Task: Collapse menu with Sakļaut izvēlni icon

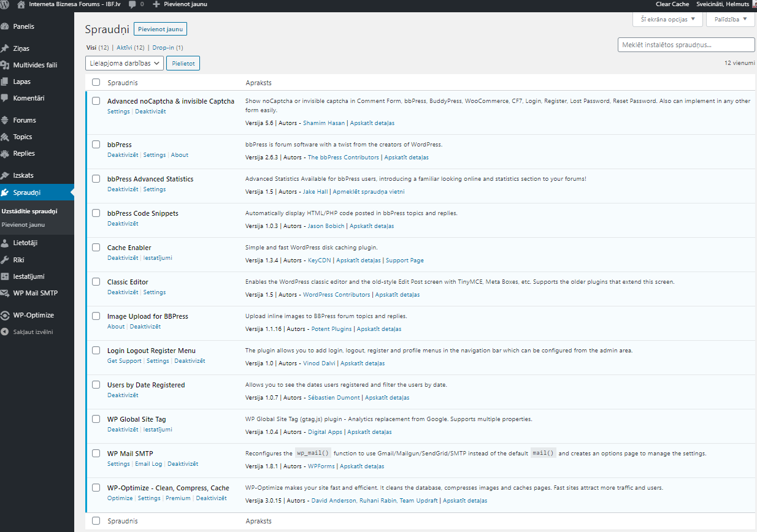Action: point(6,332)
